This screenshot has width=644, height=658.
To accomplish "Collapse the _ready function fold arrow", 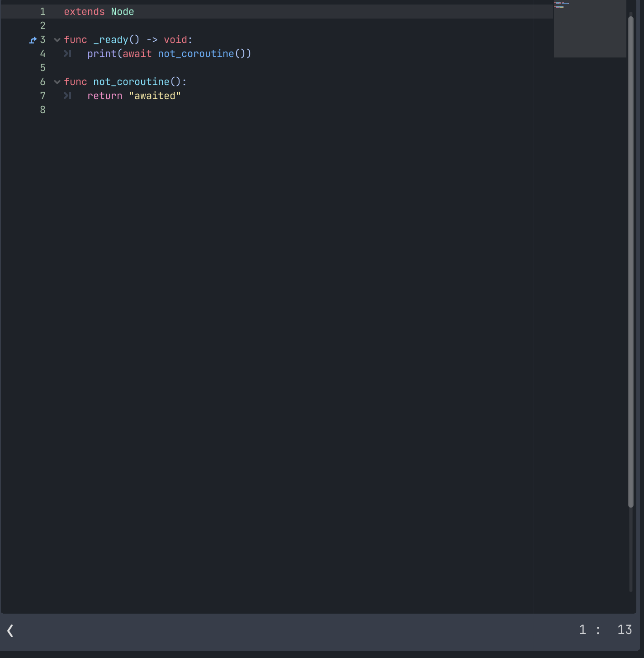I will [57, 40].
